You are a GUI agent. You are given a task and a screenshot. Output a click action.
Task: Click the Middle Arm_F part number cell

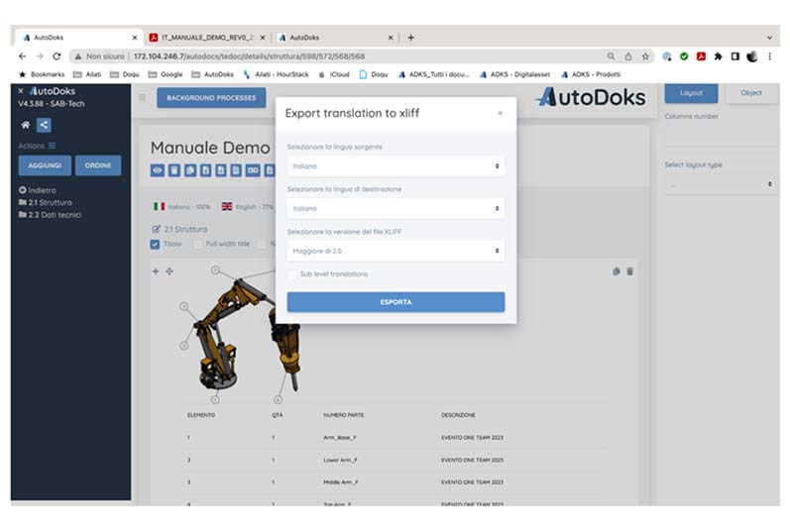tap(341, 482)
